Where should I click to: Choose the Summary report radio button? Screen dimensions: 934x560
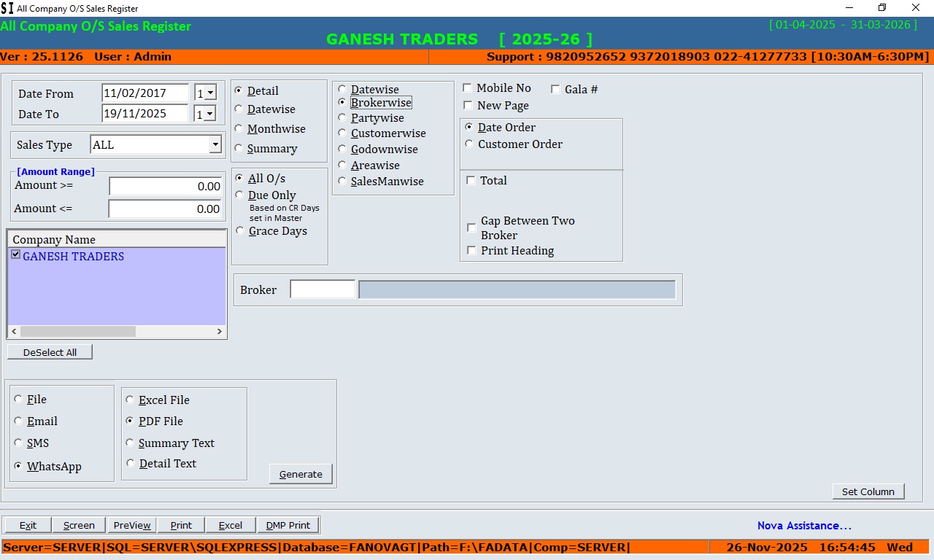pyautogui.click(x=239, y=148)
